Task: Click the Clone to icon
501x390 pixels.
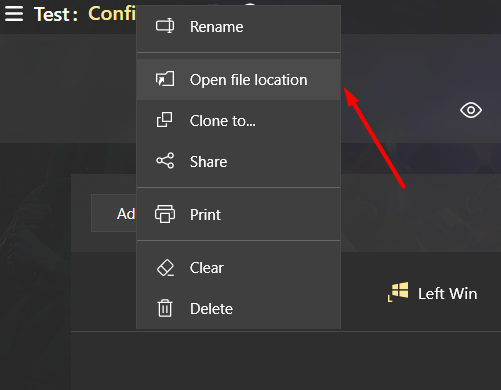Action: 165,120
